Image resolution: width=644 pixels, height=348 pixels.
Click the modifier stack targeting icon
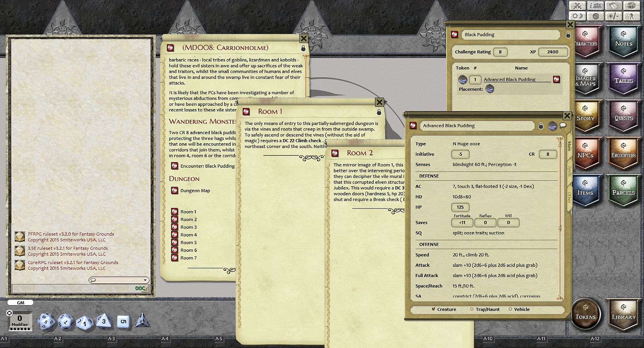pos(9,313)
